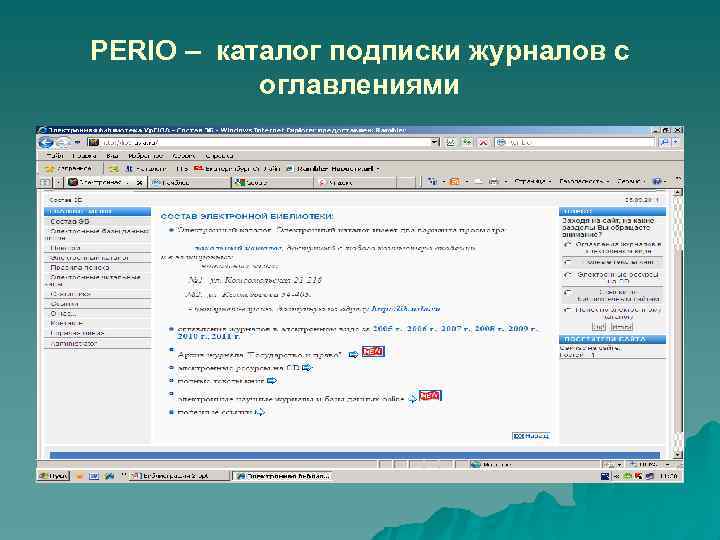
Task: Select fourth poll radio option
Action: coord(567,292)
